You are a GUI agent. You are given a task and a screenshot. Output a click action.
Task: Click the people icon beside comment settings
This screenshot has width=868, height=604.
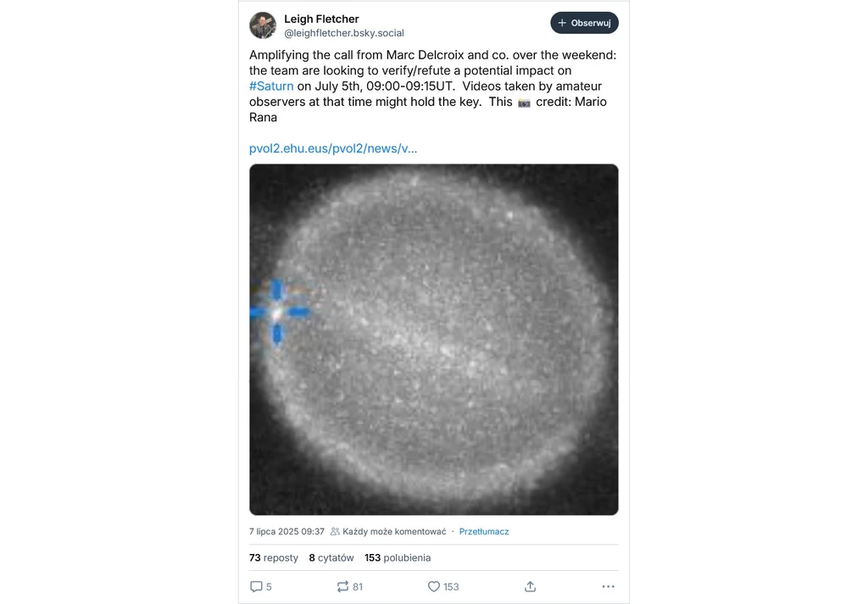(x=335, y=531)
